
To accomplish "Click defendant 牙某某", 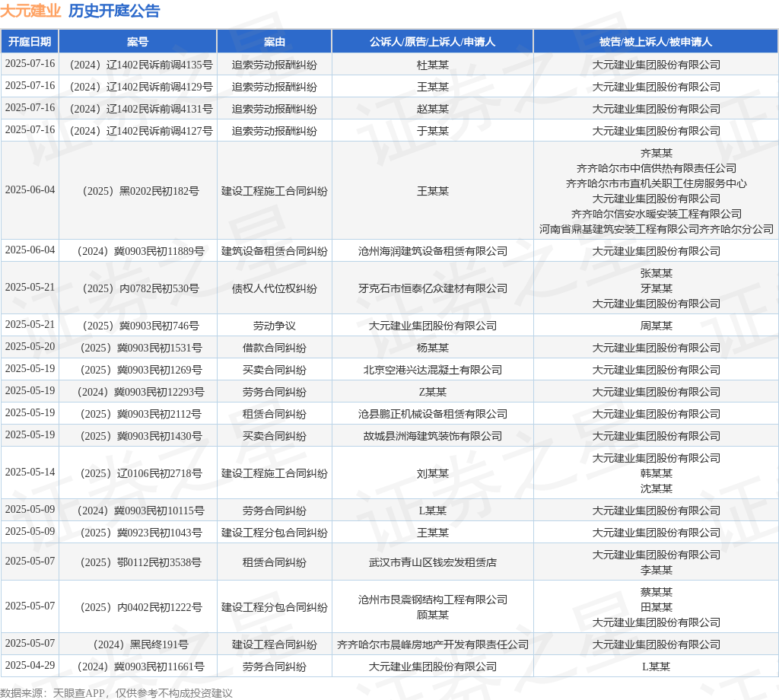I will tap(657, 288).
